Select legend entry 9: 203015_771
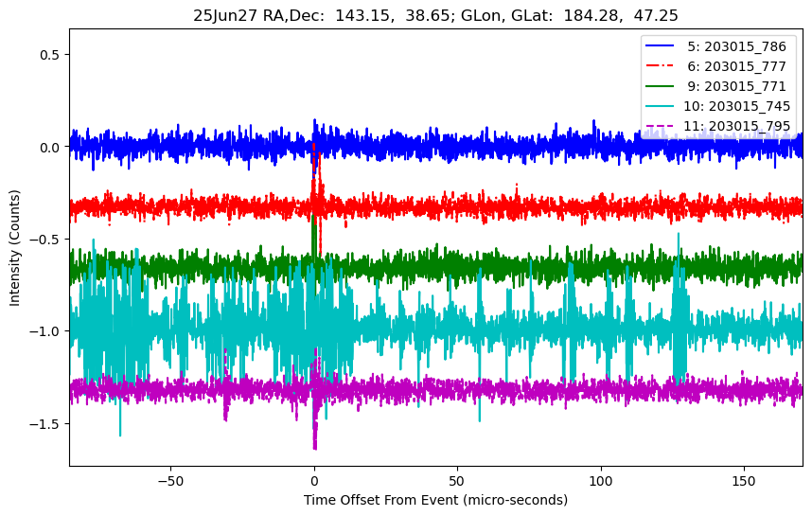Viewport: 812px width, 516px height. click(x=736, y=86)
